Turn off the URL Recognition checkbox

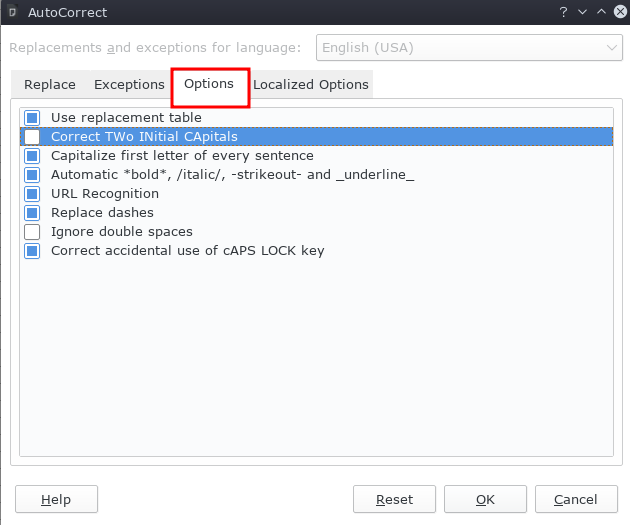(32, 194)
